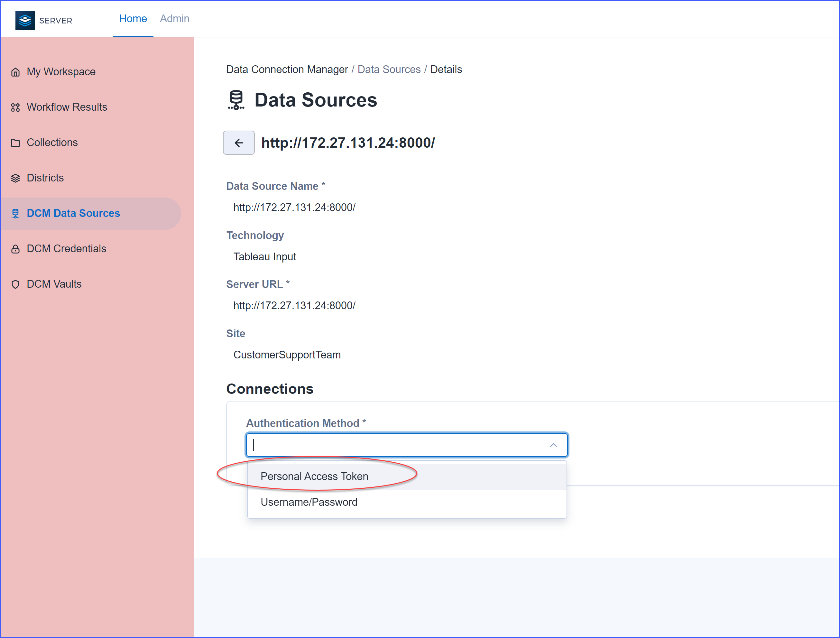Open the Admin tab

point(174,19)
